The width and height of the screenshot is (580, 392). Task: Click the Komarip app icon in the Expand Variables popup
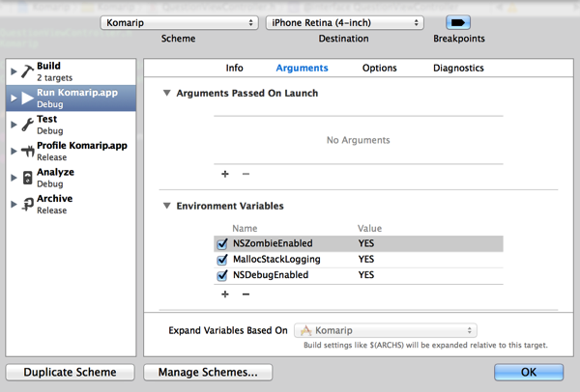(305, 330)
